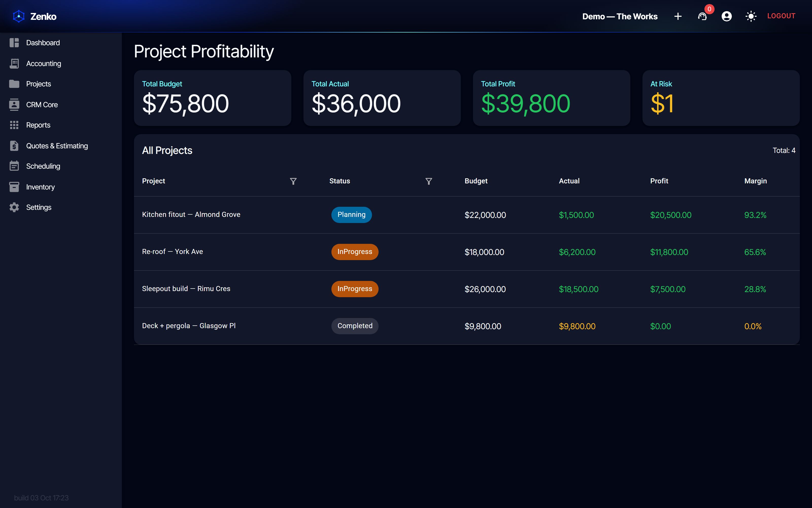The image size is (812, 508).
Task: Click the Total Profit $39,800 card
Action: click(551, 98)
